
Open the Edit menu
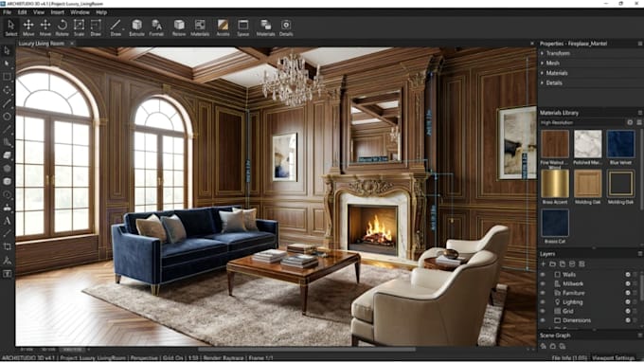pos(22,12)
